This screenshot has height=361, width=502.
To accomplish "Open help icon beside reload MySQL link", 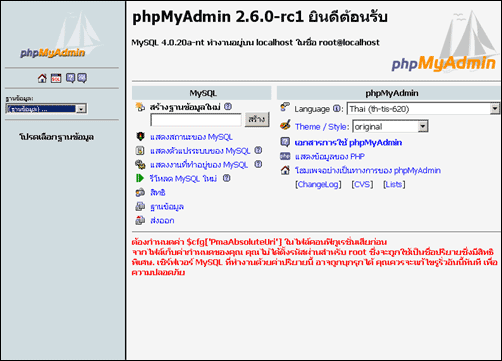I will point(227,178).
